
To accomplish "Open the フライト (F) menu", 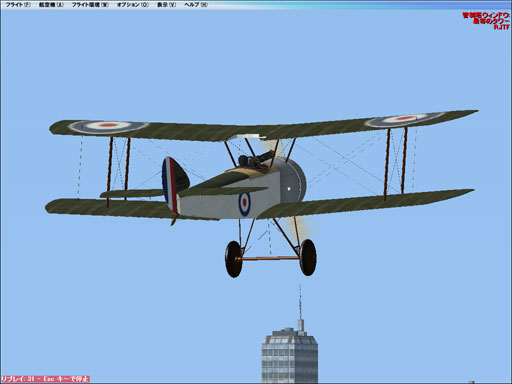I will [x=18, y=5].
